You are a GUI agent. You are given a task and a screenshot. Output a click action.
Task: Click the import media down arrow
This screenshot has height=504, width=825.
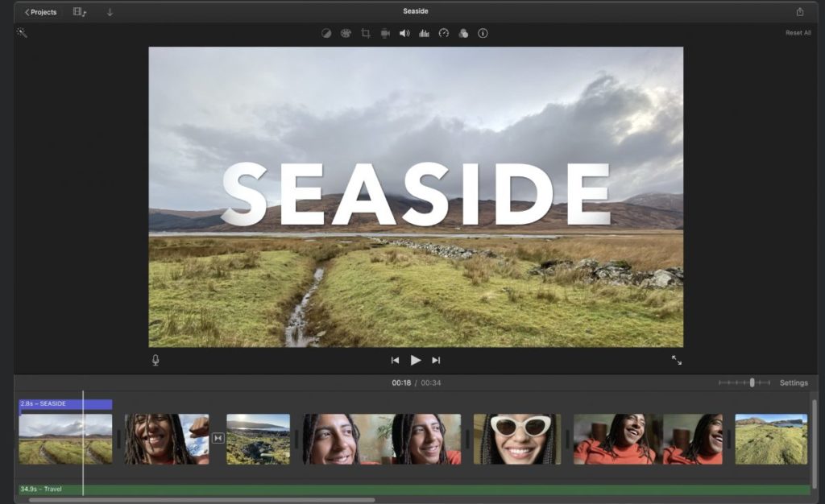point(110,12)
